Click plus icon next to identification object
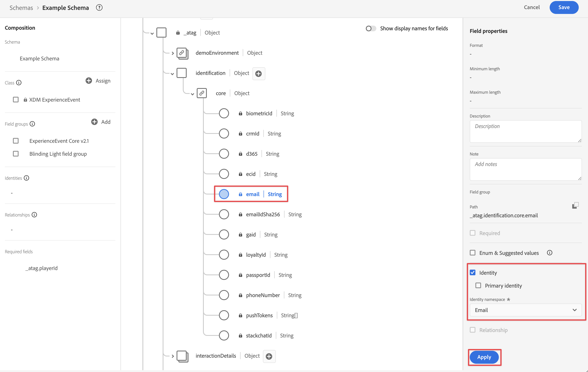 click(258, 74)
